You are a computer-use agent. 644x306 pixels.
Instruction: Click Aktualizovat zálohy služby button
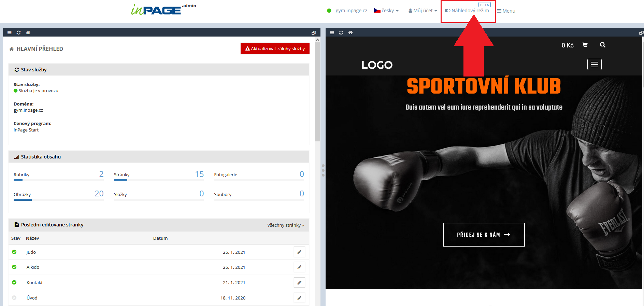point(275,48)
